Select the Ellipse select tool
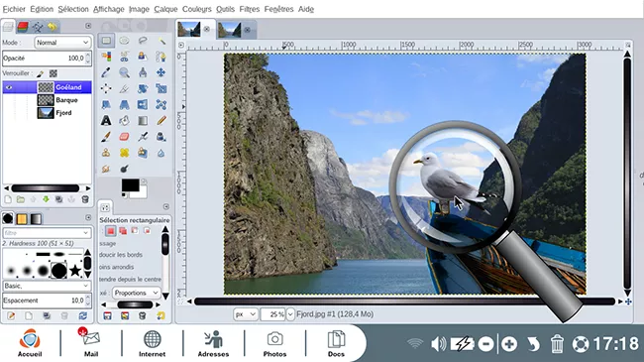The height and width of the screenshot is (362, 644). coord(124,41)
